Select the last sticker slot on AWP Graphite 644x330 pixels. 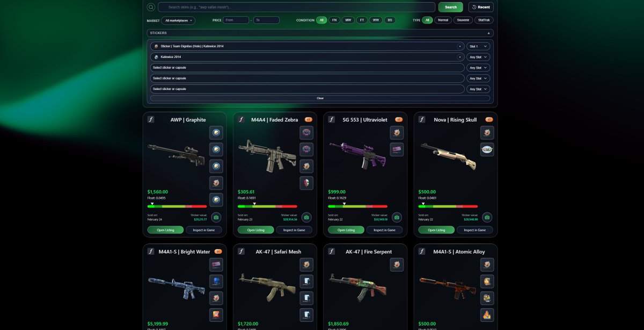[216, 200]
